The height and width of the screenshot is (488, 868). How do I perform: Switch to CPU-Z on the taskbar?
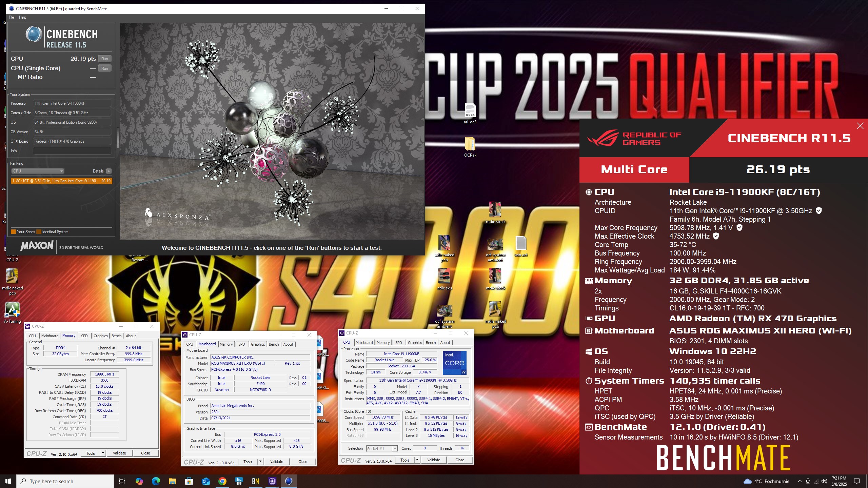(272, 481)
